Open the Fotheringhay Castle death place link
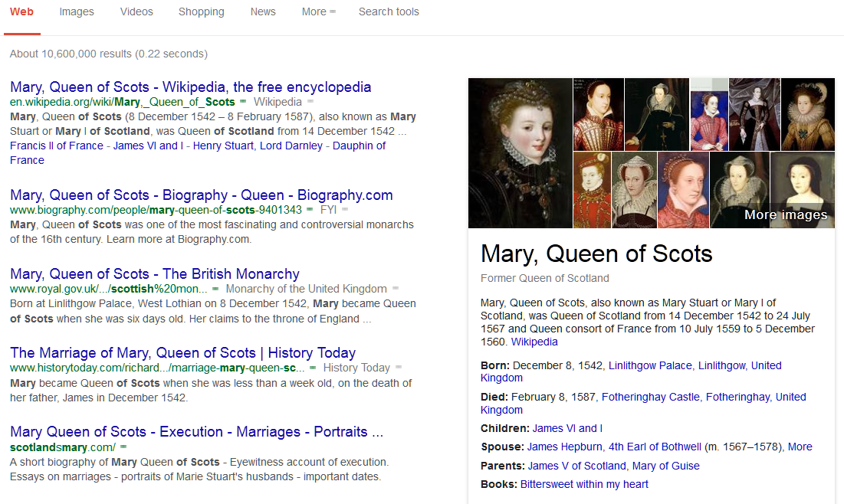This screenshot has width=844, height=504. pos(650,397)
